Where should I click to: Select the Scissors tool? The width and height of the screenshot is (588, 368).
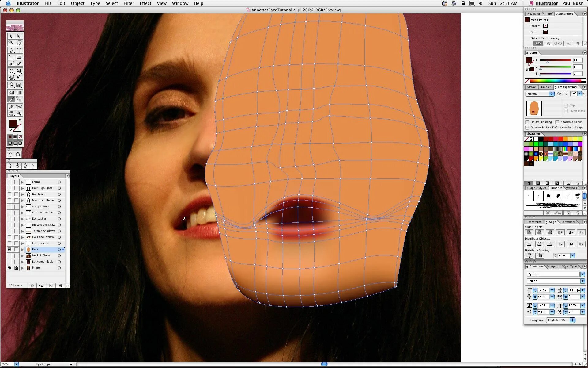19,107
